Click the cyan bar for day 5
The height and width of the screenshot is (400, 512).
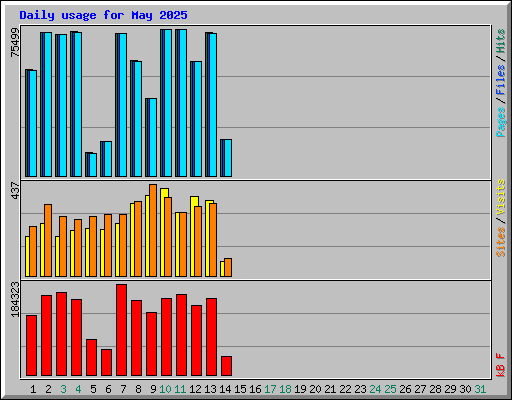[93, 165]
